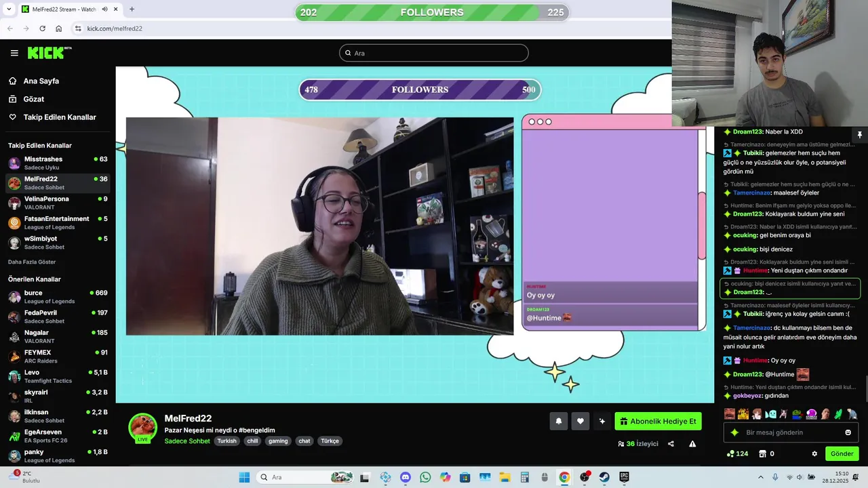The height and width of the screenshot is (488, 868).
Task: Open the panky recommended channel
Action: (x=58, y=455)
